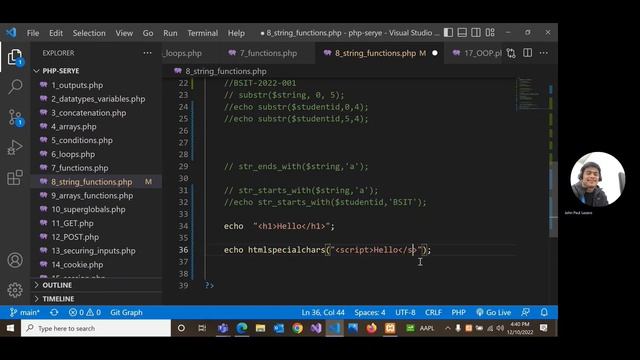This screenshot has height=360, width=640.
Task: Toggle the bottom panel layout icon
Action: tap(462, 33)
